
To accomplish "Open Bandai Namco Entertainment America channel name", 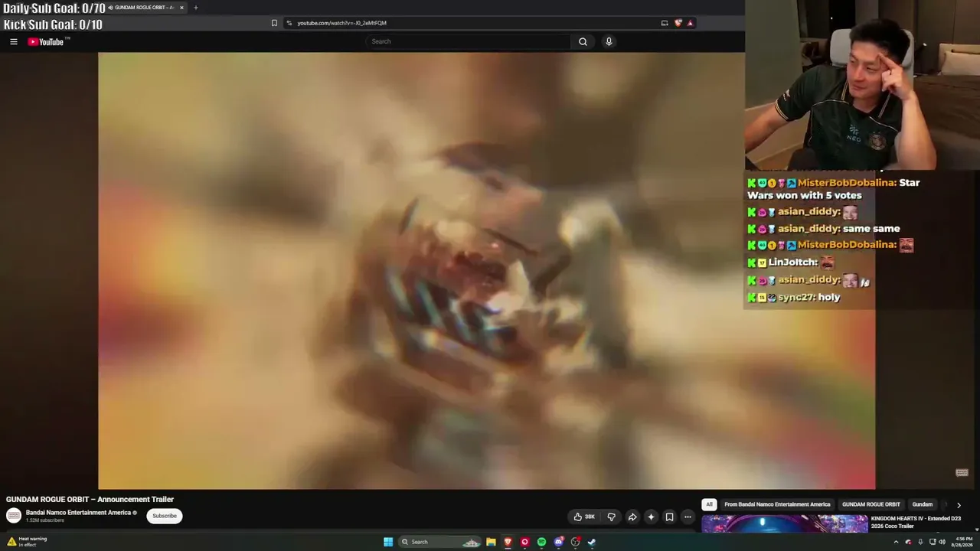I will pyautogui.click(x=79, y=513).
